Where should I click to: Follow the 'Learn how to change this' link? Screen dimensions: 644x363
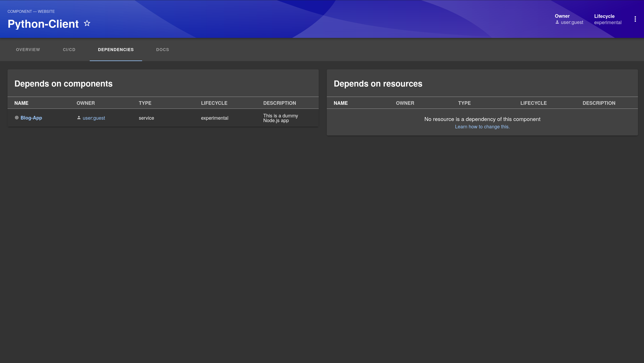[x=482, y=127]
